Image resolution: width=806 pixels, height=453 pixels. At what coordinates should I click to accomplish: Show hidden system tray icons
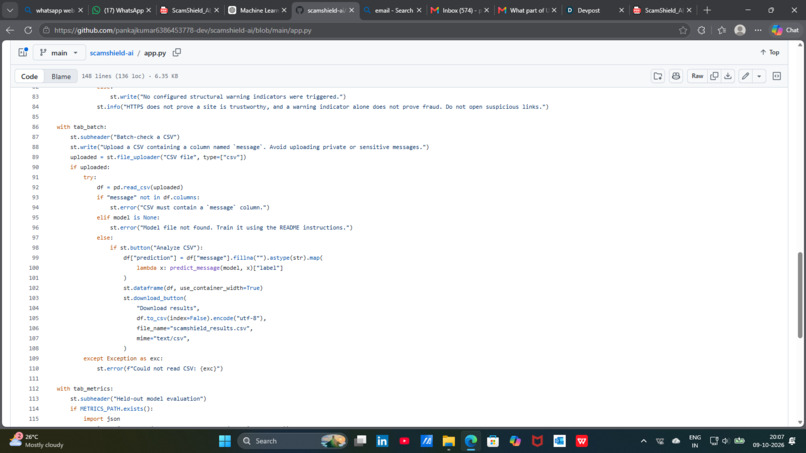pos(644,441)
